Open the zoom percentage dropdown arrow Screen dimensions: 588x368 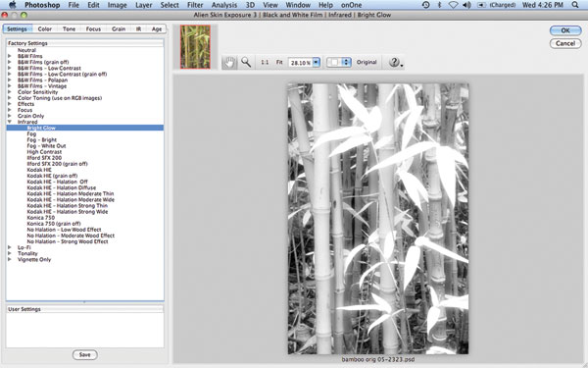coord(317,63)
